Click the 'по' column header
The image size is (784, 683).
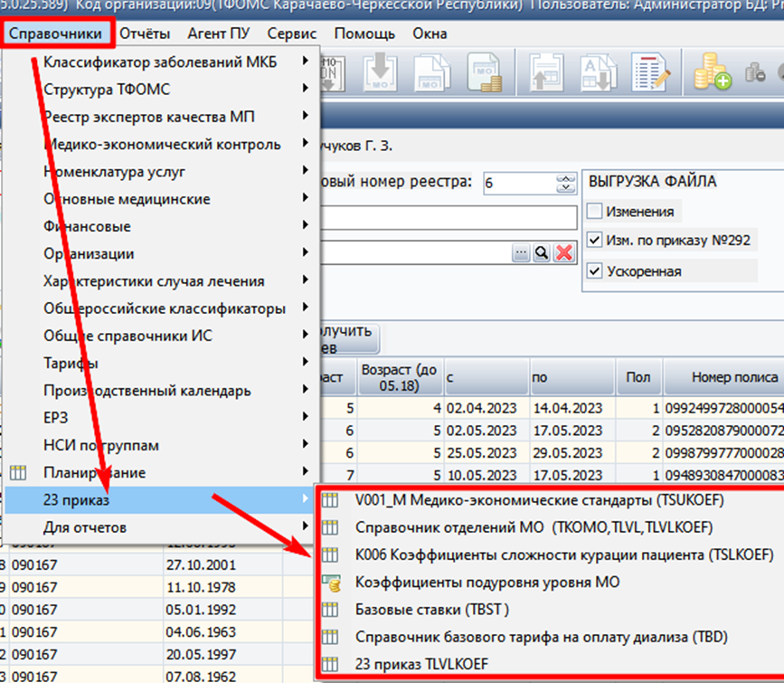(572, 376)
